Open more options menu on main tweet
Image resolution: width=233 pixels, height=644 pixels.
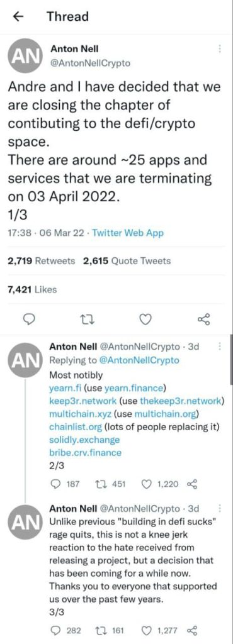click(220, 49)
